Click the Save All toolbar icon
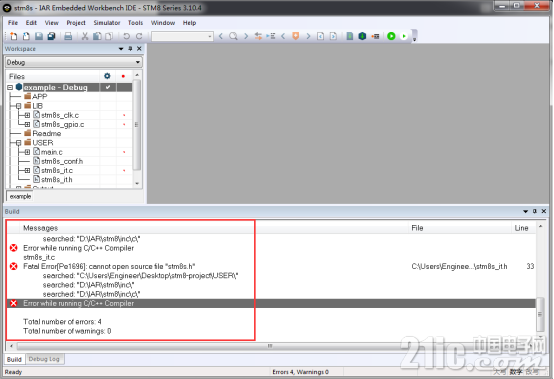This screenshot has height=379, width=554. point(52,36)
